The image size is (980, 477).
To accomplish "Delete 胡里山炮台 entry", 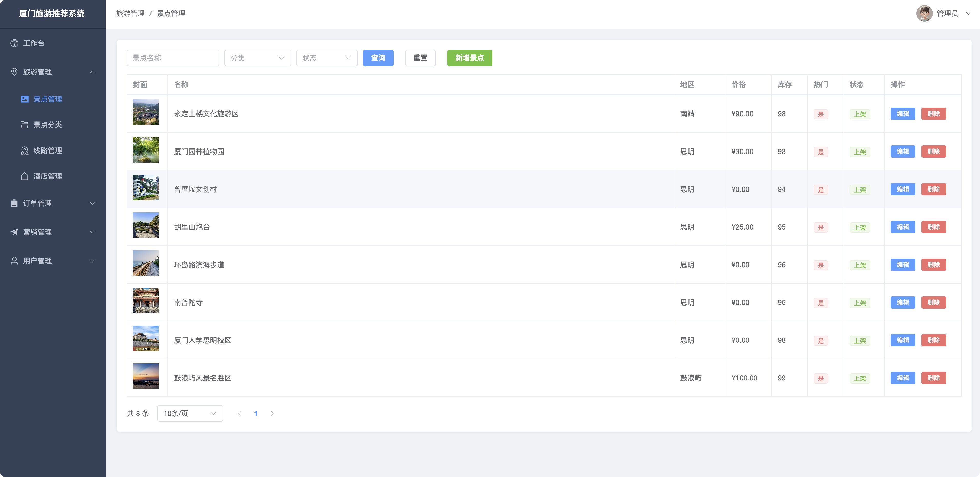I will pos(934,227).
